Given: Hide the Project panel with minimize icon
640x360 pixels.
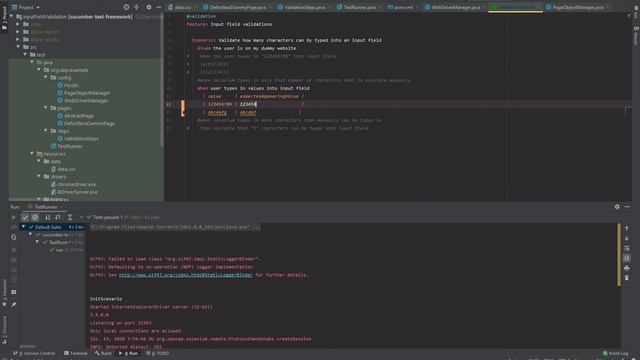Looking at the screenshot, I should click(158, 7).
